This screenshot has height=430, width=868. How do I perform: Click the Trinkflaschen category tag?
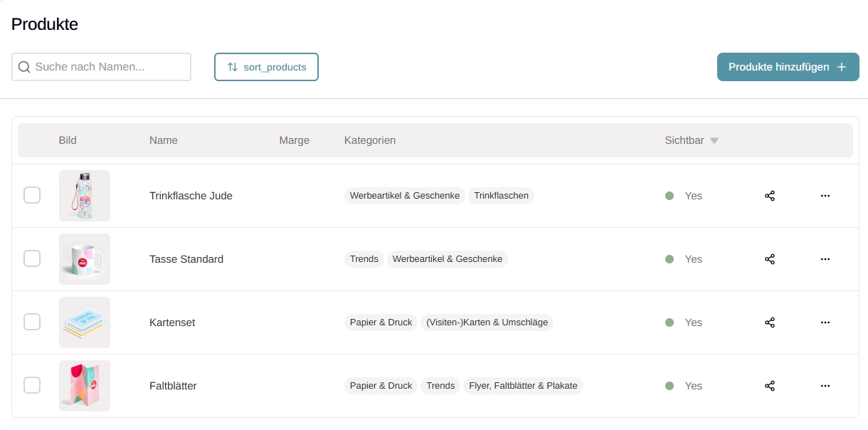[501, 196]
